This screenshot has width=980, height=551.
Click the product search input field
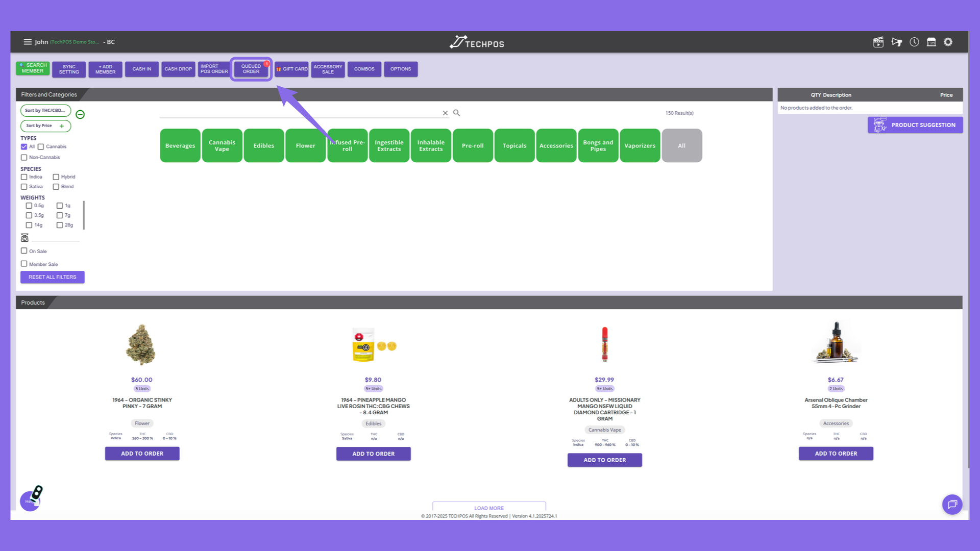(300, 113)
